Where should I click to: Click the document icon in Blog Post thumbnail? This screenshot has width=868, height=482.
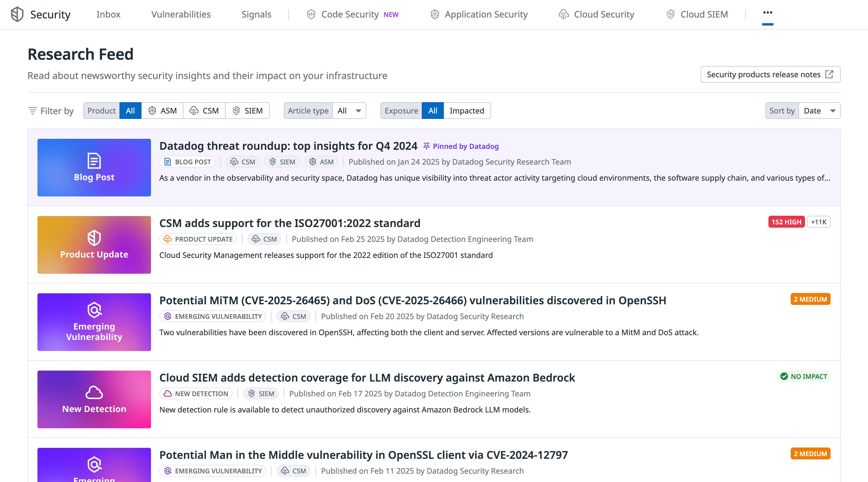pyautogui.click(x=94, y=161)
